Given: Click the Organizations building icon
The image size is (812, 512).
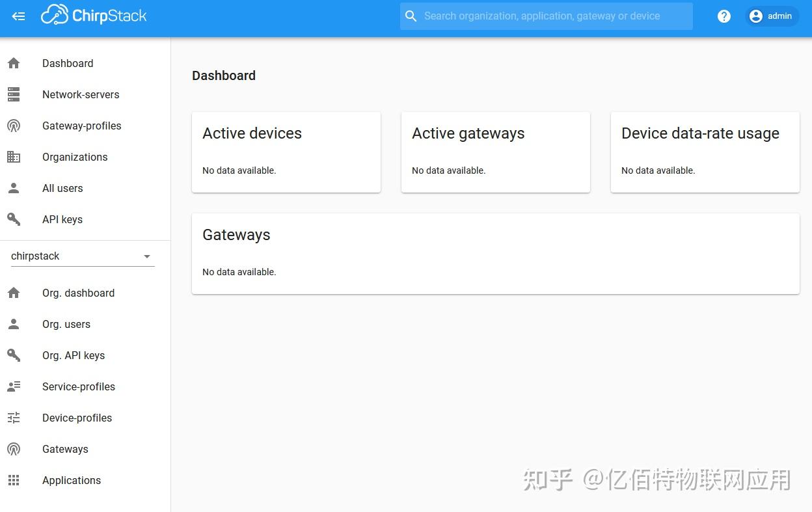Looking at the screenshot, I should (x=14, y=157).
